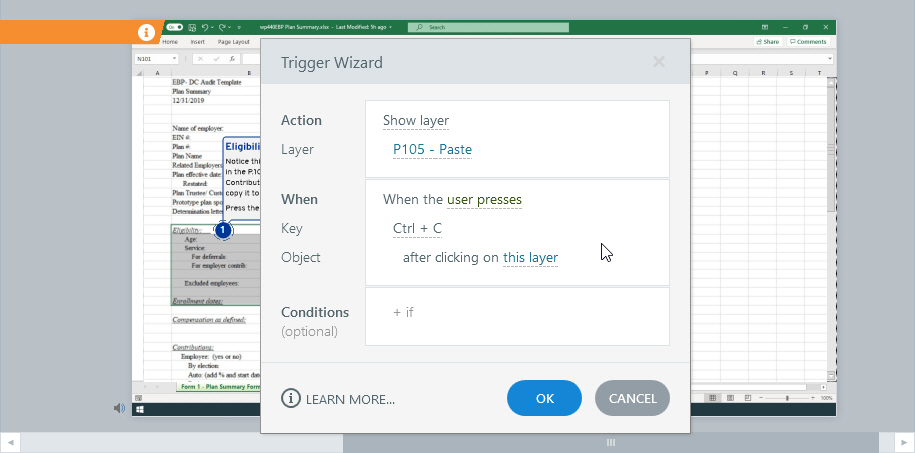Select column header A
Image resolution: width=915 pixels, height=453 pixels.
157,73
